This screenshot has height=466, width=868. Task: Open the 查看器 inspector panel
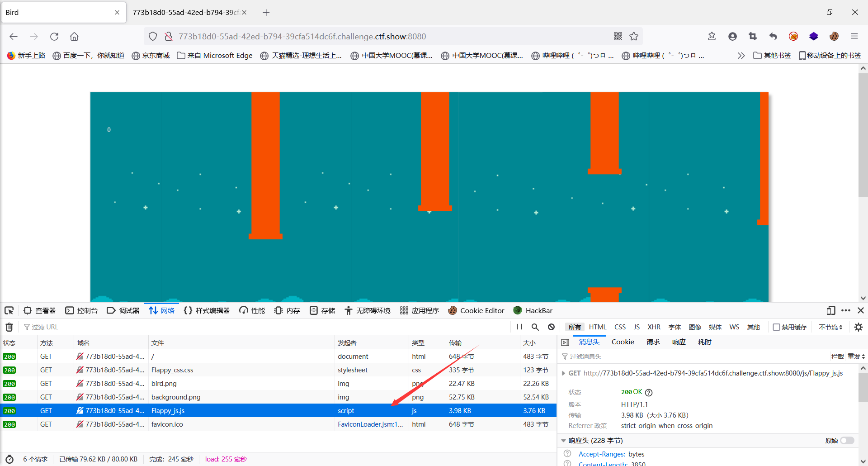(40, 311)
